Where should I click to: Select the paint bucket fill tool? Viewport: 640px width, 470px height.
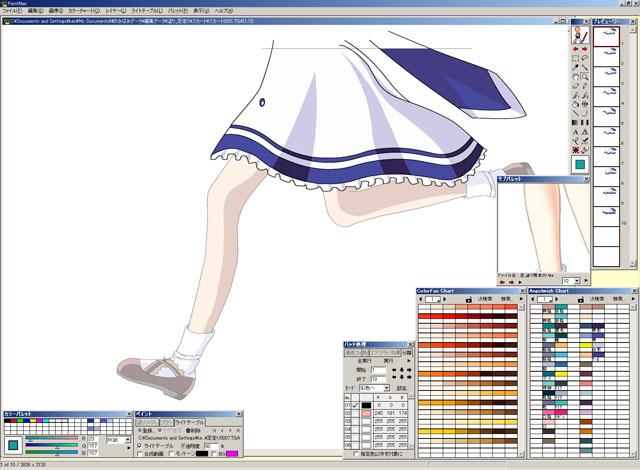(575, 104)
